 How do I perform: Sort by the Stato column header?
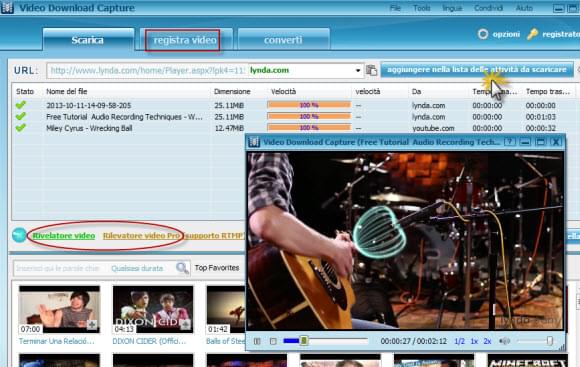pyautogui.click(x=25, y=91)
